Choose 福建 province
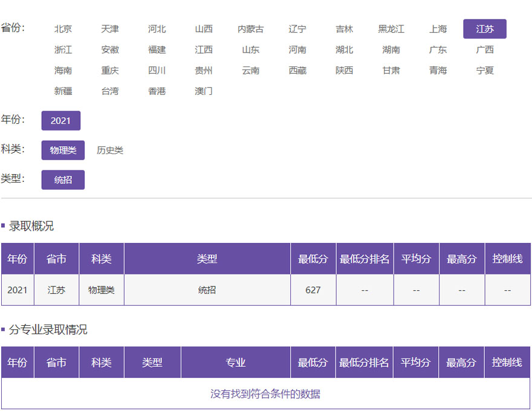 pos(157,50)
